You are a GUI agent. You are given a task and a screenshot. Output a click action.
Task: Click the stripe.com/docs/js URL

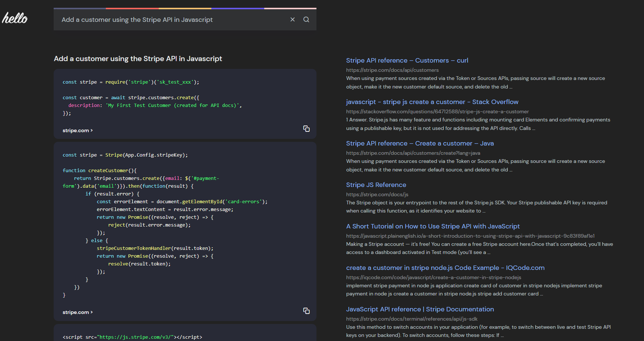click(x=377, y=194)
